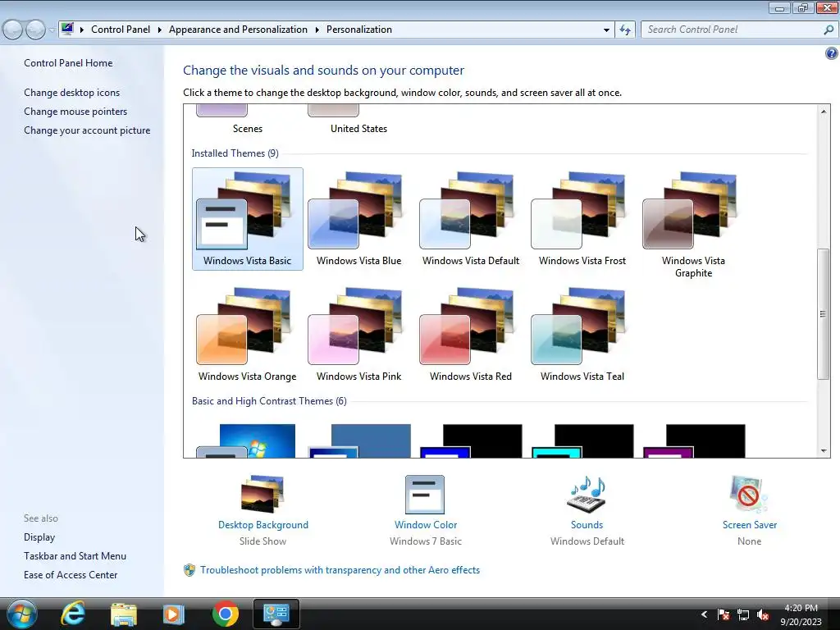Image resolution: width=840 pixels, height=630 pixels.
Task: Open Taskbar and Start Menu link
Action: pos(75,556)
